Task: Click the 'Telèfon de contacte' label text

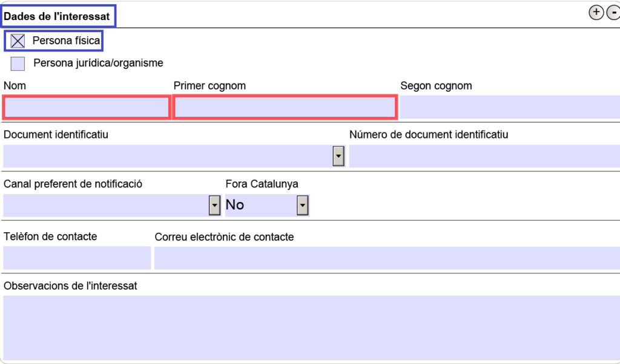Action: pos(50,236)
